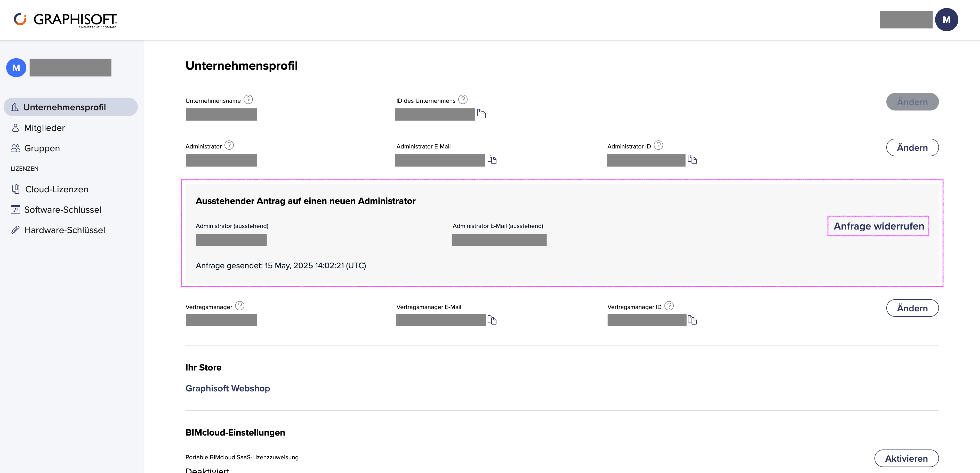The image size is (980, 473).
Task: Show help icon next to Administrator
Action: click(229, 145)
